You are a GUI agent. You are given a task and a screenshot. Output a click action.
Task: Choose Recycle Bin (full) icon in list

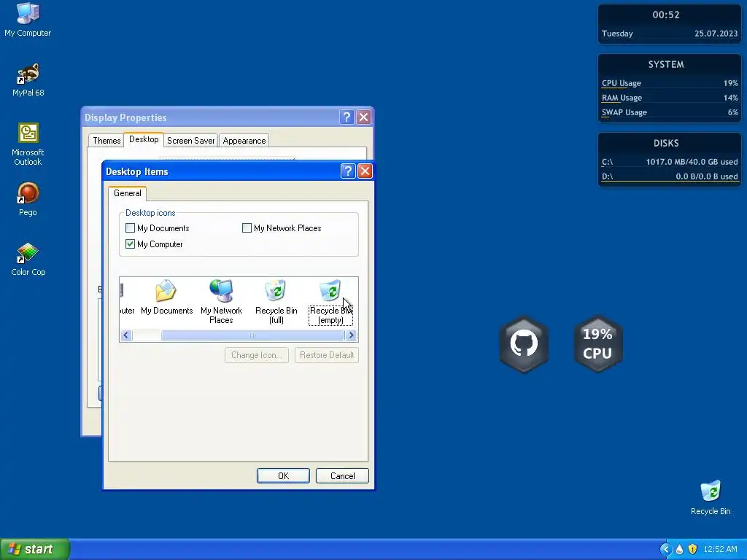click(x=276, y=302)
